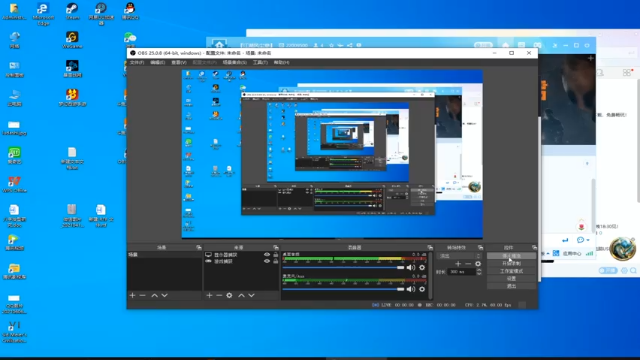The height and width of the screenshot is (360, 640).
Task: Expand the scene transition type dropdown
Action: (x=459, y=256)
